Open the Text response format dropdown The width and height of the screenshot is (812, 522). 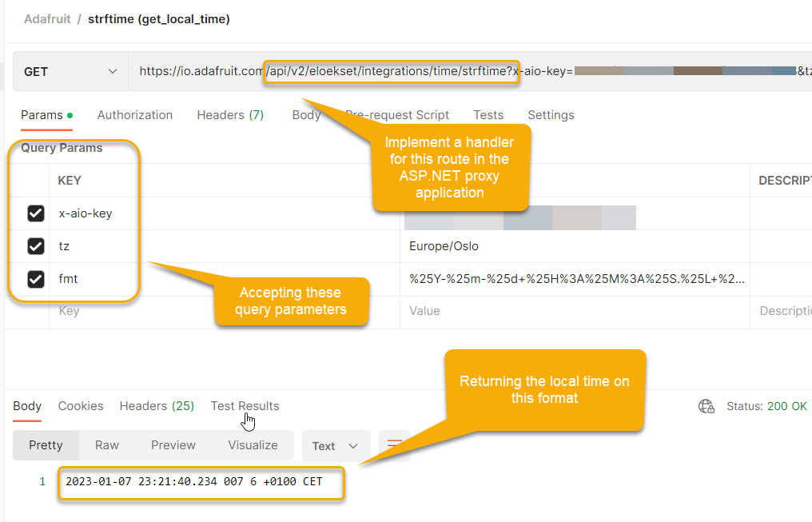335,446
